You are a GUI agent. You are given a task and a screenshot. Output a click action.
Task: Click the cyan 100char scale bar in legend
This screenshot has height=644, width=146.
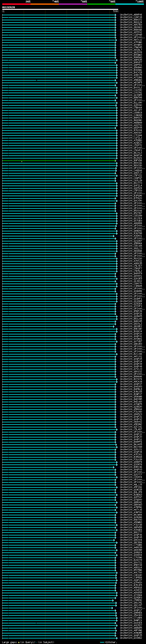tap(102, 642)
